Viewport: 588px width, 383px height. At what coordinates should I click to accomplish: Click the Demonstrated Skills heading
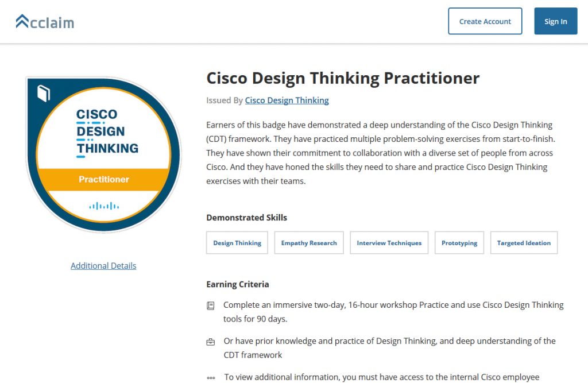(x=246, y=218)
